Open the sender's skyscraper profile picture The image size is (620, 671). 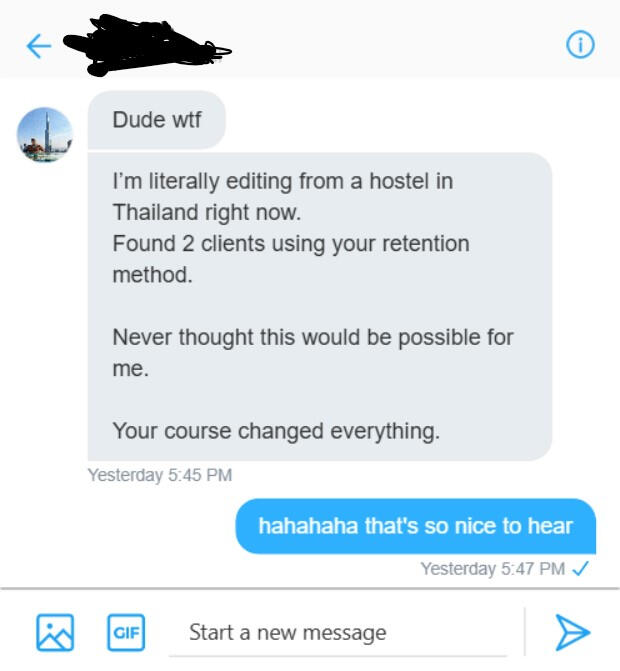tap(45, 134)
